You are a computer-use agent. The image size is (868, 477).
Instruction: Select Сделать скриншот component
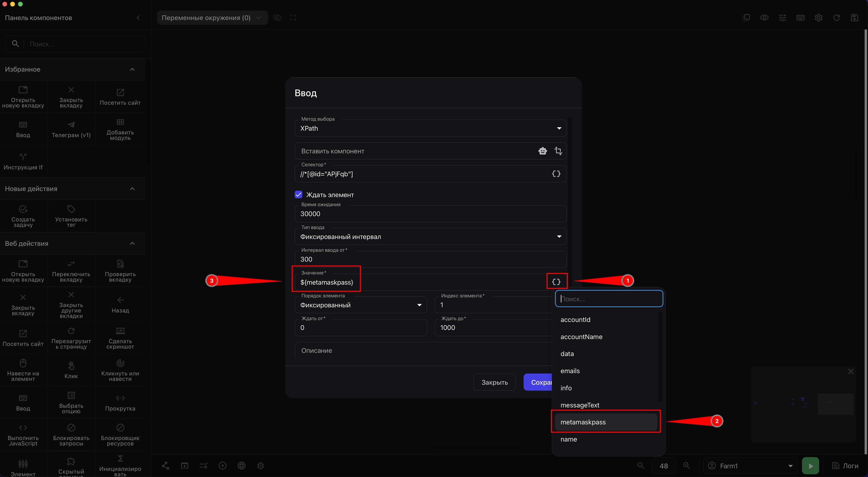click(x=120, y=338)
